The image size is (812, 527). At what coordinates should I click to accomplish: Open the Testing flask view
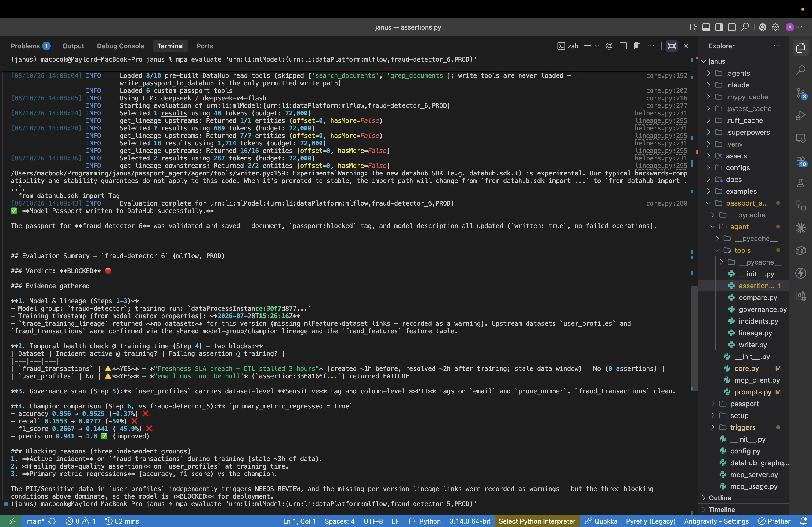pyautogui.click(x=800, y=183)
